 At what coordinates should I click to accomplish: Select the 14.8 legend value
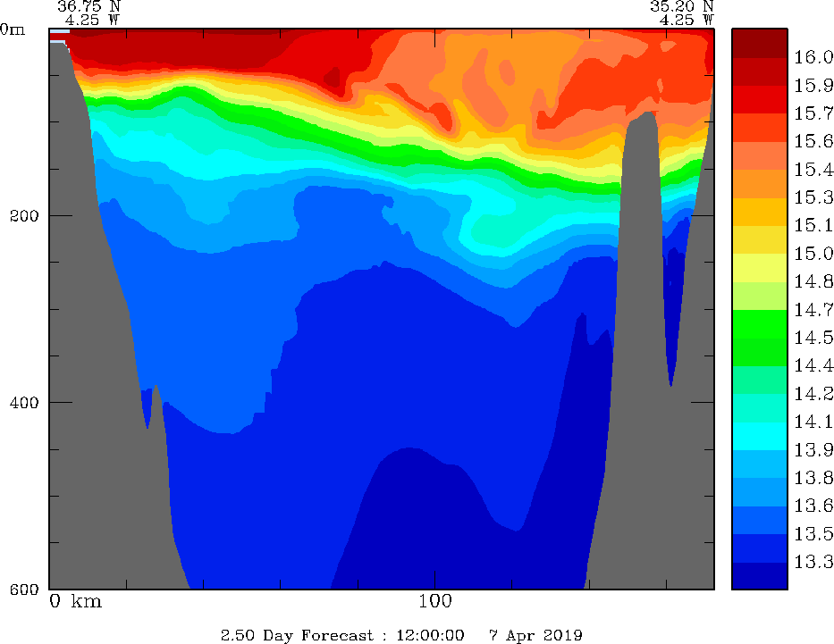pyautogui.click(x=813, y=281)
